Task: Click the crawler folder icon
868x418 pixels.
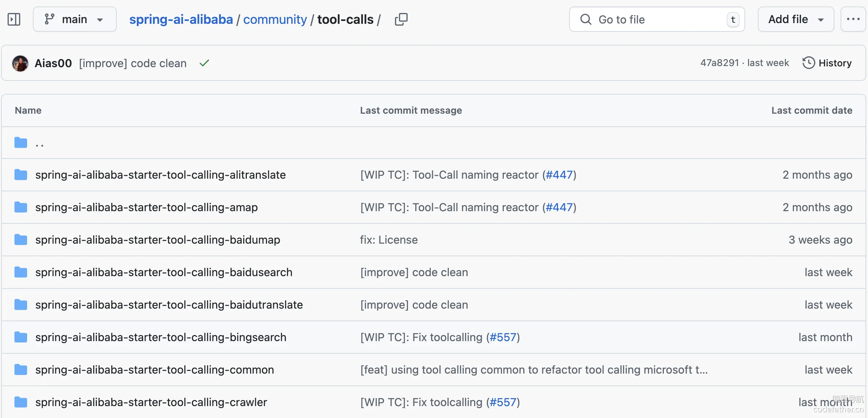Action: pos(21,402)
